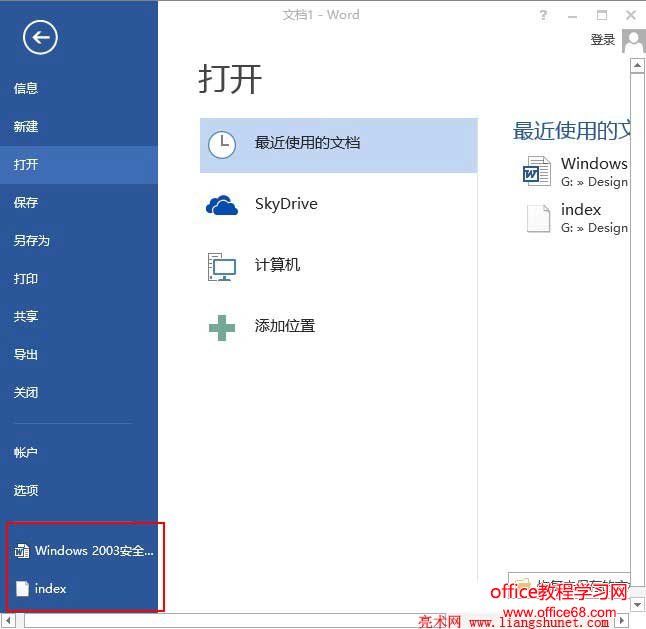Select 新建 in the sidebar
The height and width of the screenshot is (629, 646).
(x=26, y=126)
